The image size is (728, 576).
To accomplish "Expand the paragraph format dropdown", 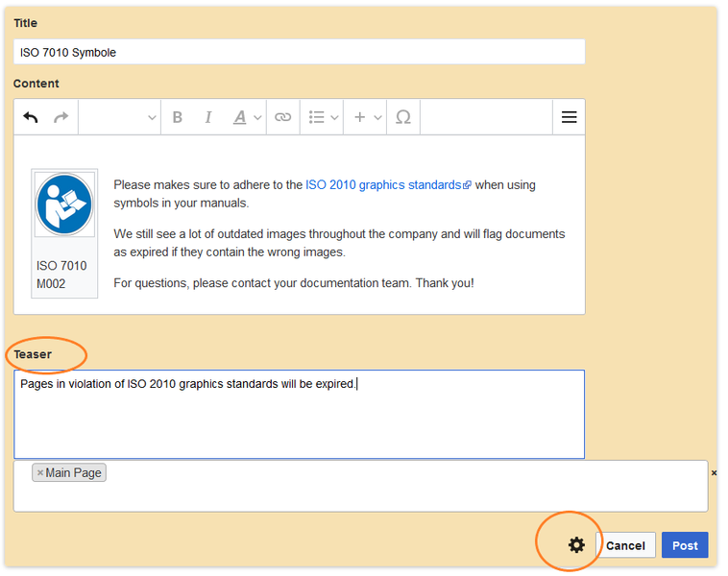I will point(120,117).
